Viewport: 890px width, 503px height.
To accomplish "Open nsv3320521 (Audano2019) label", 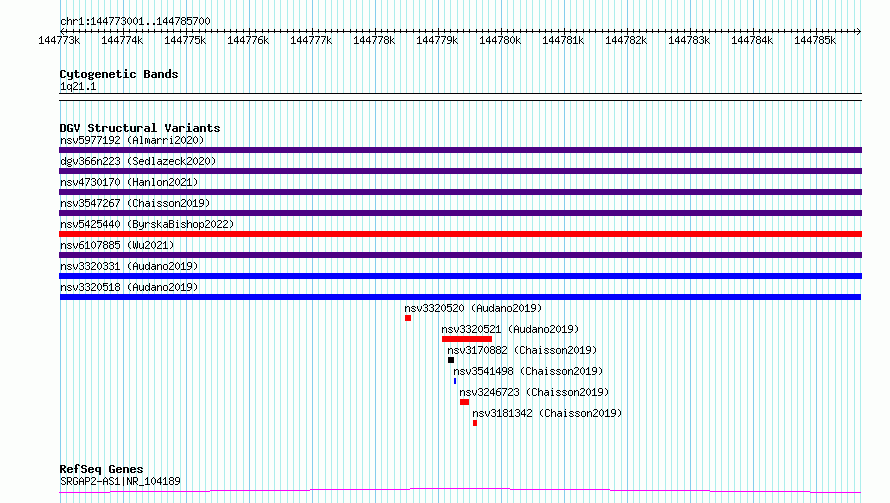I will pos(510,329).
